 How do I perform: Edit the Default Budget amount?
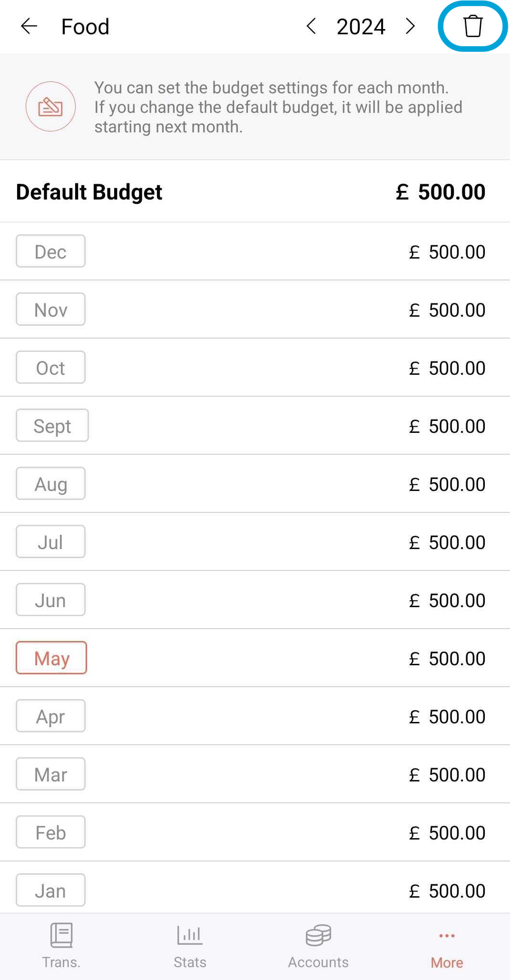(441, 192)
